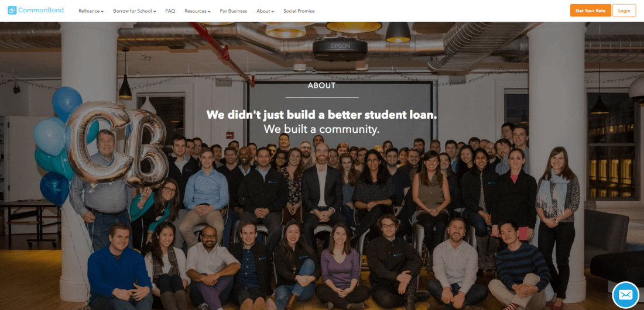
Task: Expand the Refinance dropdown menu
Action: coord(91,11)
